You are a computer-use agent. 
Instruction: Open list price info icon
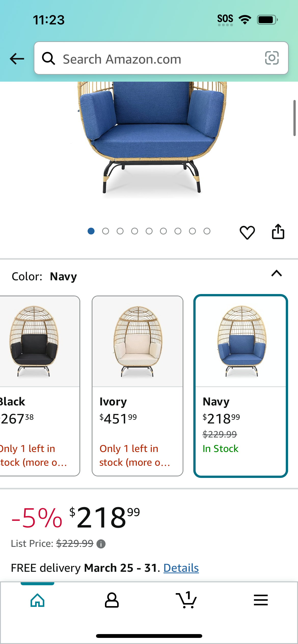tap(101, 544)
